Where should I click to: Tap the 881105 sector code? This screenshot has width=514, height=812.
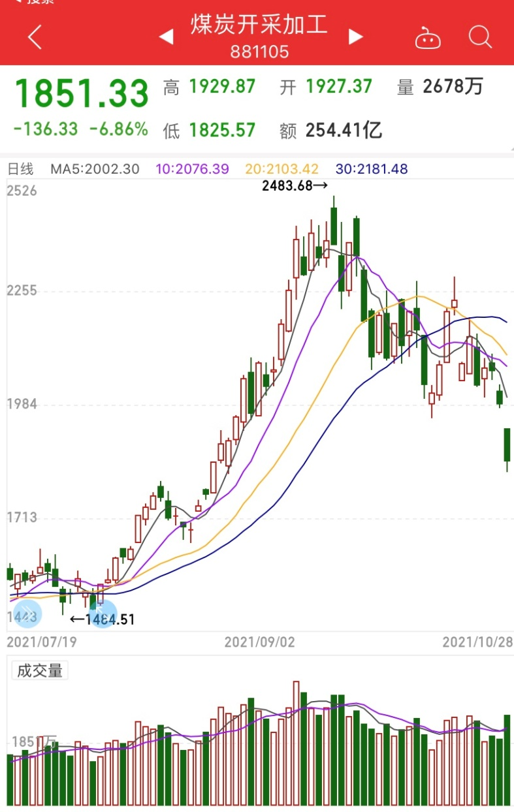(259, 52)
